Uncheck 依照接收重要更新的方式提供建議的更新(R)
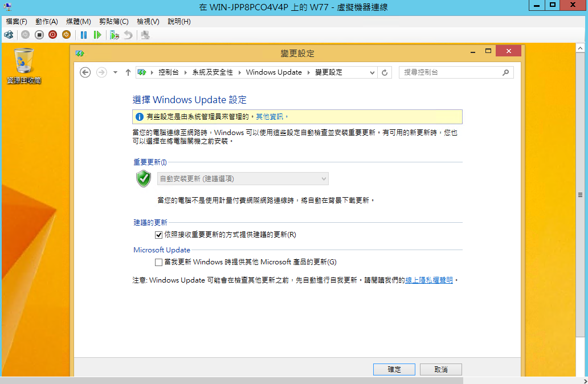 pos(158,235)
